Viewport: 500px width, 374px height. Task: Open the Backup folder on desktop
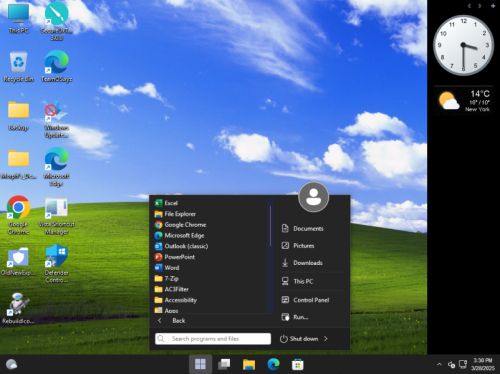tap(18, 116)
